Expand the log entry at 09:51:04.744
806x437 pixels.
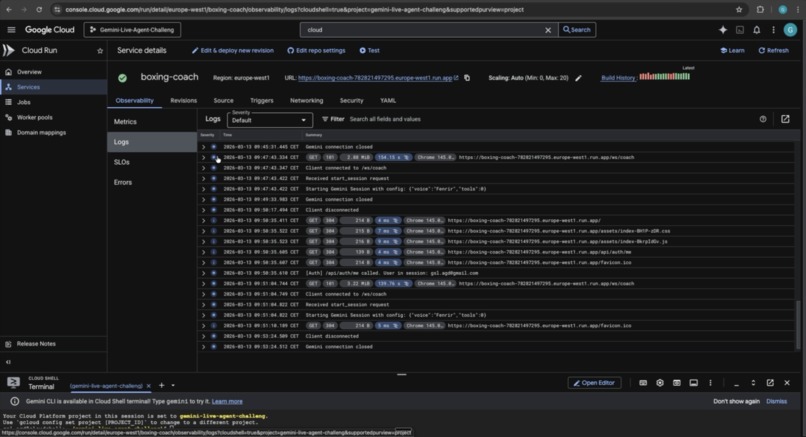click(204, 284)
